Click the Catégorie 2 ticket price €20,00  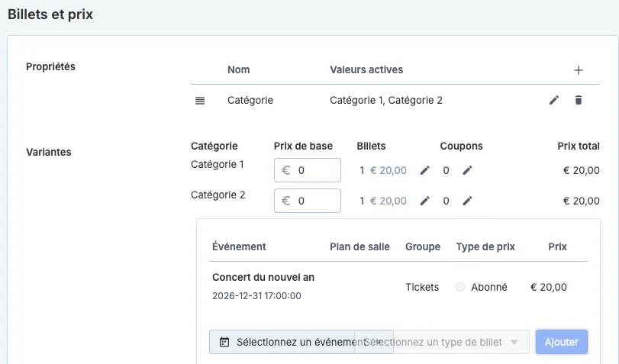(x=388, y=201)
